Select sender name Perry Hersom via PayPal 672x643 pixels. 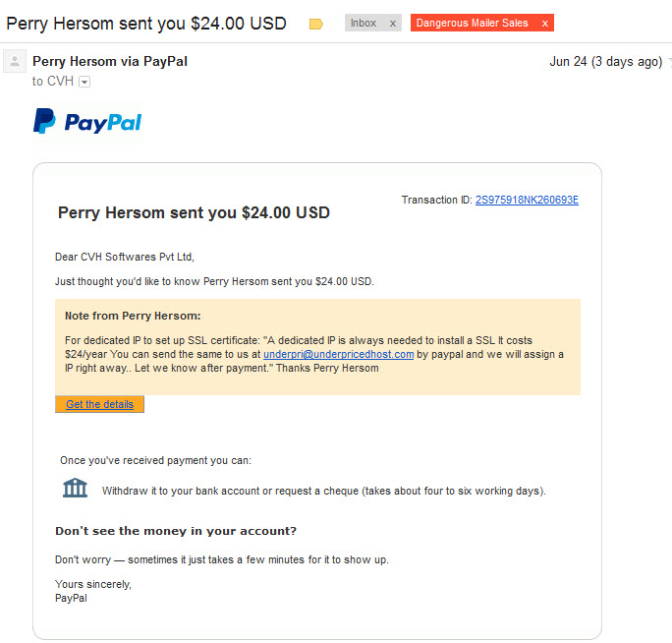(x=110, y=62)
